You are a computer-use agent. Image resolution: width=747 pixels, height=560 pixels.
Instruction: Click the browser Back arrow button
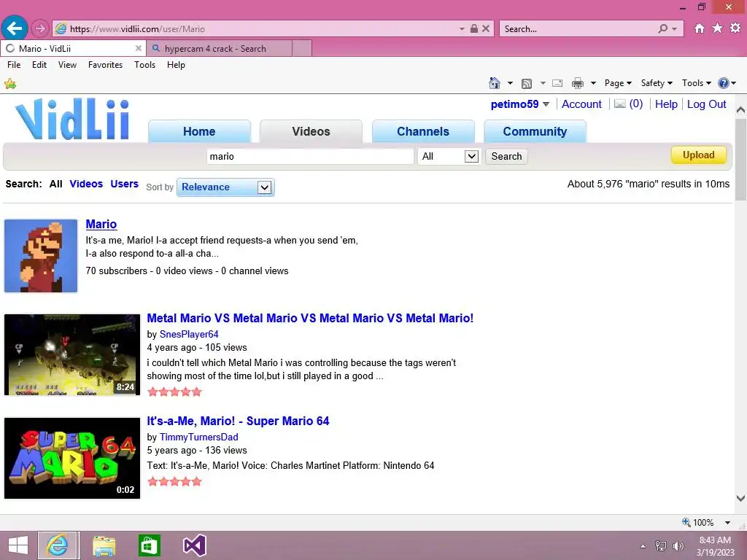[15, 28]
